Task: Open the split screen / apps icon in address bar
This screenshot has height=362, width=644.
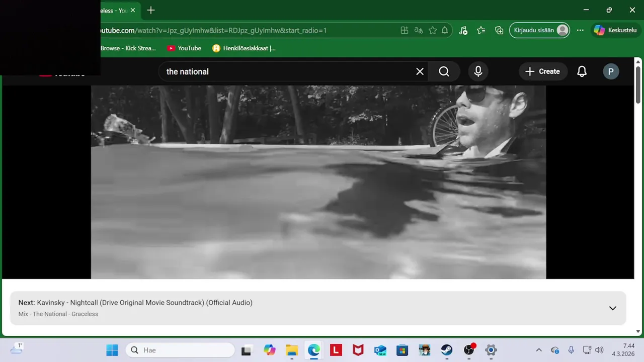Action: pos(404,30)
